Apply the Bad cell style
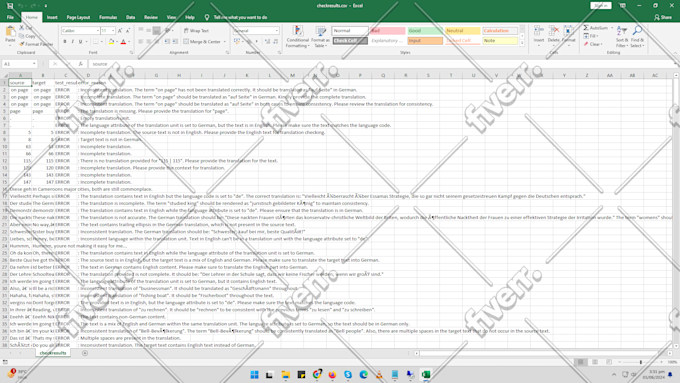 [388, 31]
